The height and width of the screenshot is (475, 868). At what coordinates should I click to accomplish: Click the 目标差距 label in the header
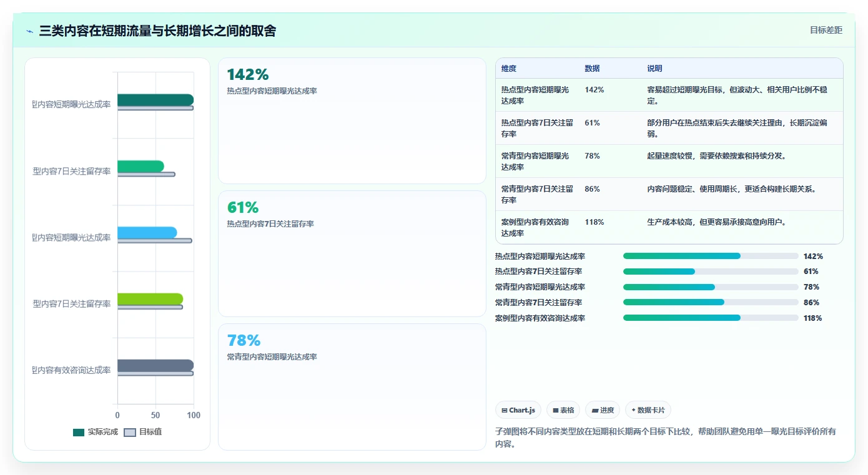click(826, 30)
